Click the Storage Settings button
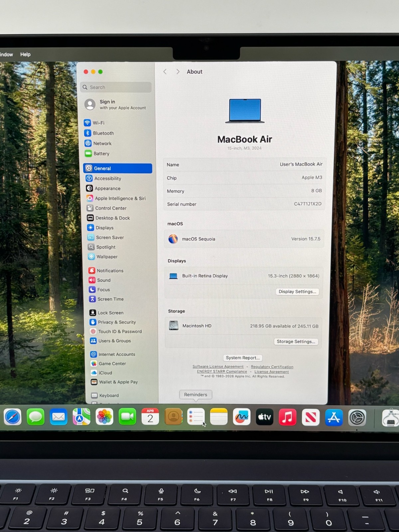 (x=296, y=341)
